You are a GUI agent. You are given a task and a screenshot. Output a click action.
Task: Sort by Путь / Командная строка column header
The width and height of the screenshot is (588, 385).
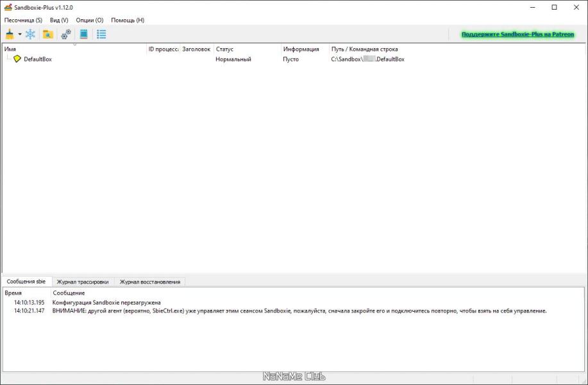click(457, 49)
